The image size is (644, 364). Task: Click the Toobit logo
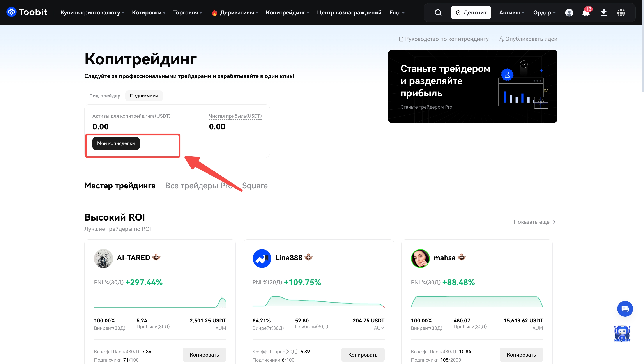[27, 12]
